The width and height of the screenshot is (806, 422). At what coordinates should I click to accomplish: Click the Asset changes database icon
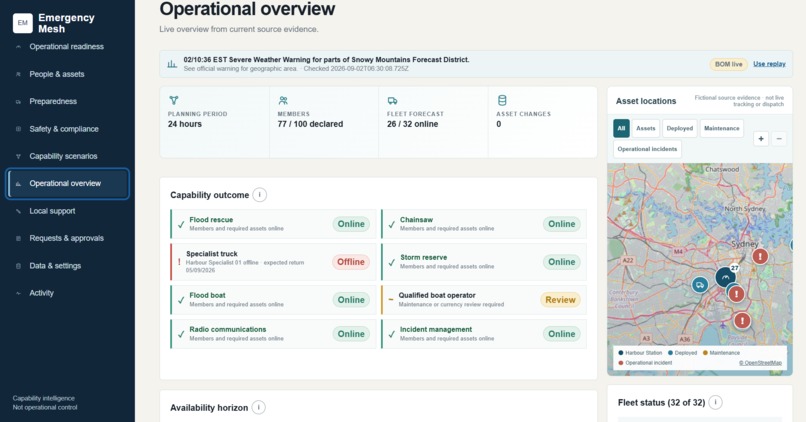point(502,100)
